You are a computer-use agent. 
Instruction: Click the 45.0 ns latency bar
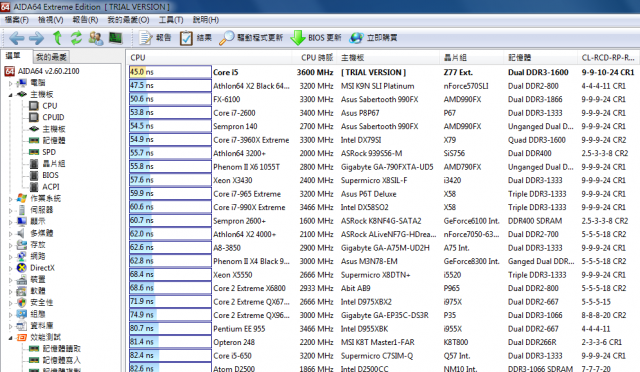point(170,72)
